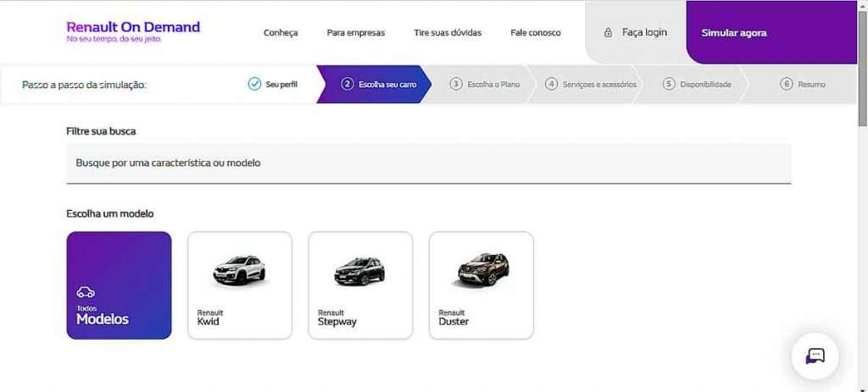
Task: Click the Renault On Demand logo
Action: coord(133,31)
